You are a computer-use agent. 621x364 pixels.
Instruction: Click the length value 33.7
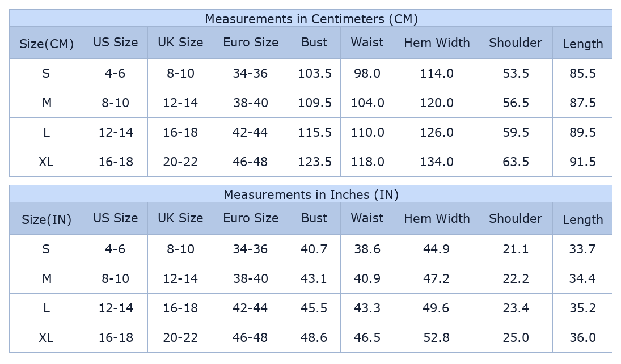[x=582, y=249]
